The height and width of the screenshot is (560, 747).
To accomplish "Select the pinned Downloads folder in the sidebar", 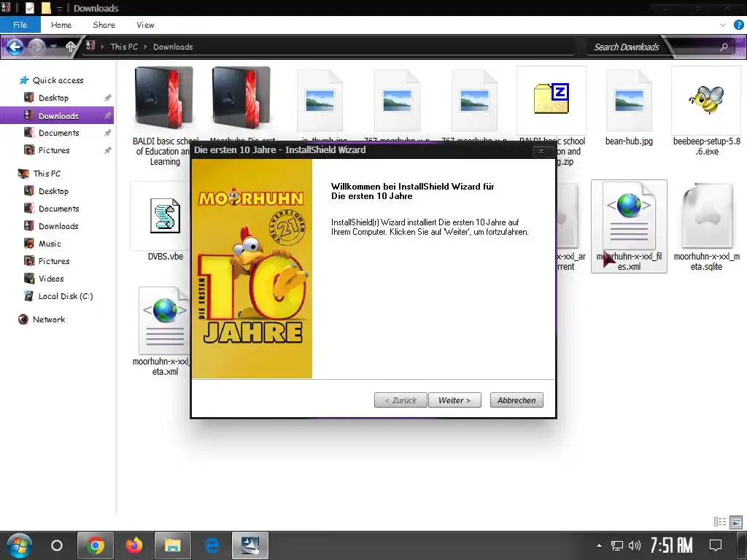I will pos(57,116).
